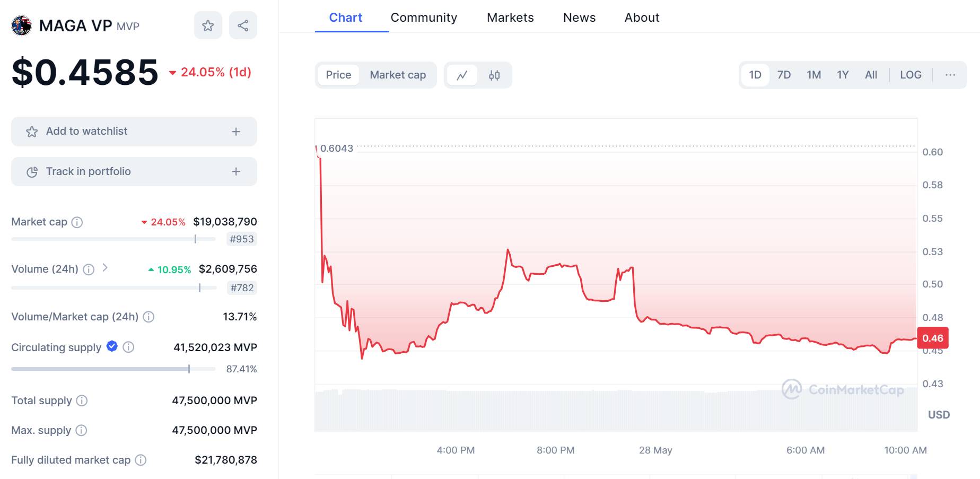Click the USD currency label
Viewport: 980px width, 479px height.
[x=939, y=415]
